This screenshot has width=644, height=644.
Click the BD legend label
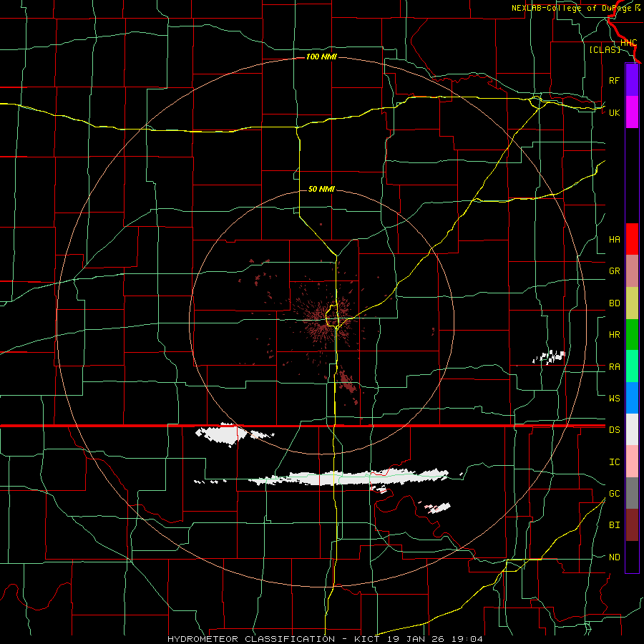614,303
